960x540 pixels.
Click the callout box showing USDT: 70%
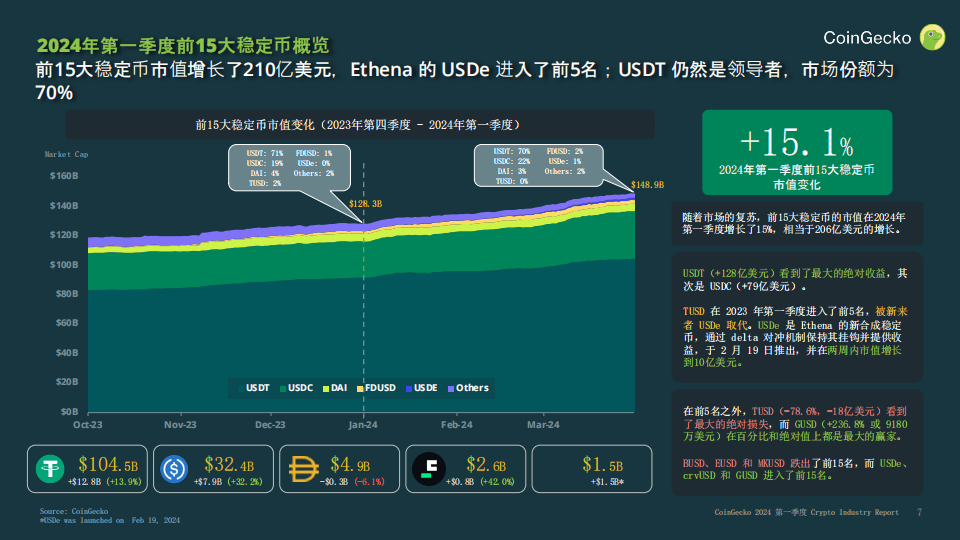[x=539, y=165]
